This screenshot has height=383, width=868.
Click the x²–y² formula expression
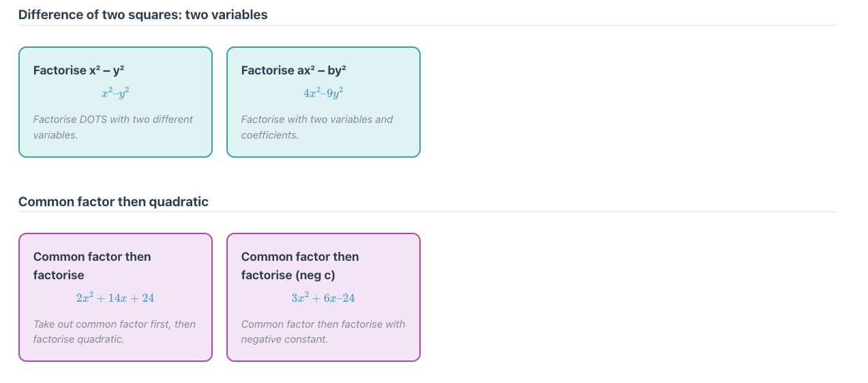click(x=115, y=91)
